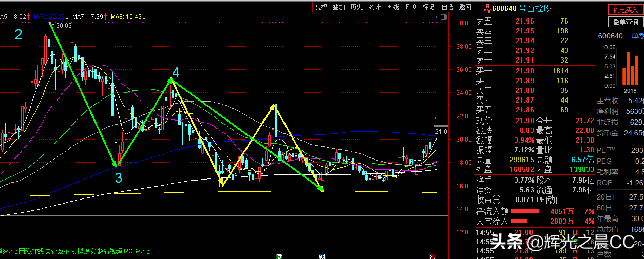
Task: Toggle 叠加 overlay on the chart
Action: 338,7
